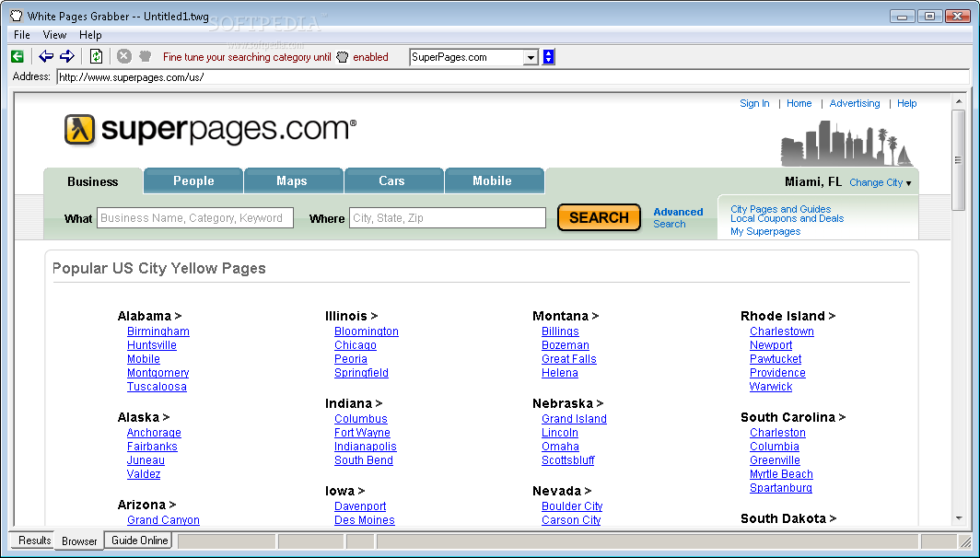Open the View menu
Image resolution: width=980 pixels, height=558 pixels.
click(x=54, y=35)
